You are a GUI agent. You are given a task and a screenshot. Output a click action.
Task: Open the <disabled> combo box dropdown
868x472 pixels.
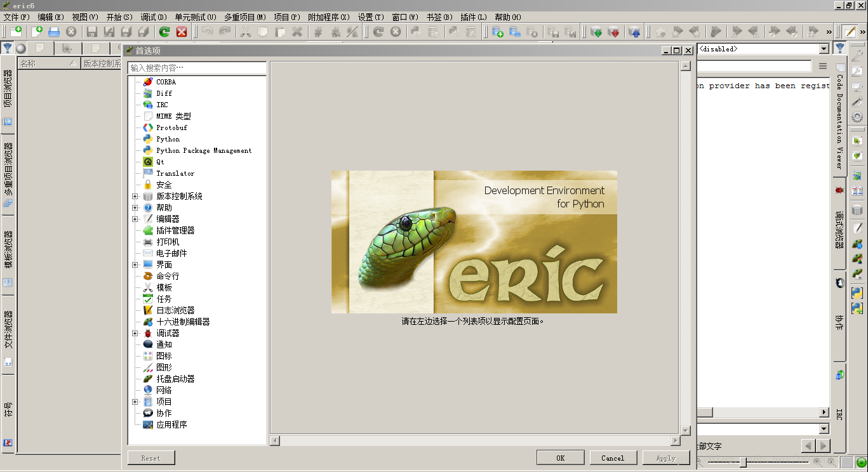click(x=824, y=49)
